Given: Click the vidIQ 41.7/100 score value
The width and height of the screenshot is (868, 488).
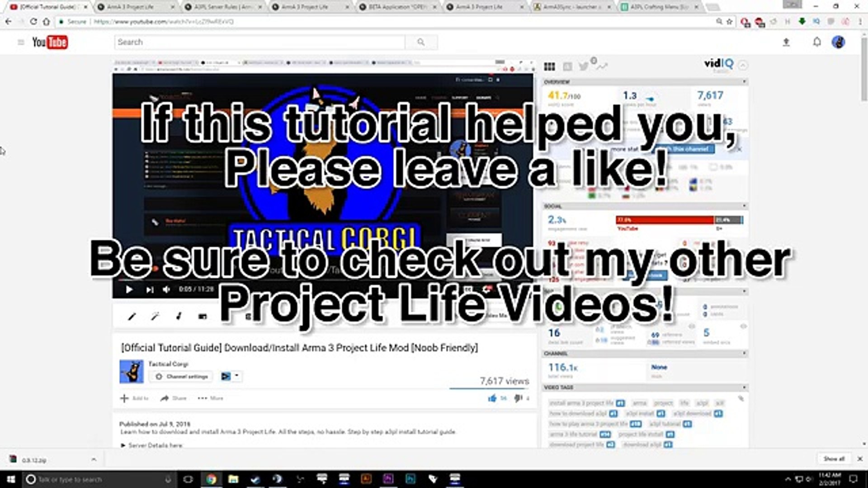Looking at the screenshot, I should point(564,95).
